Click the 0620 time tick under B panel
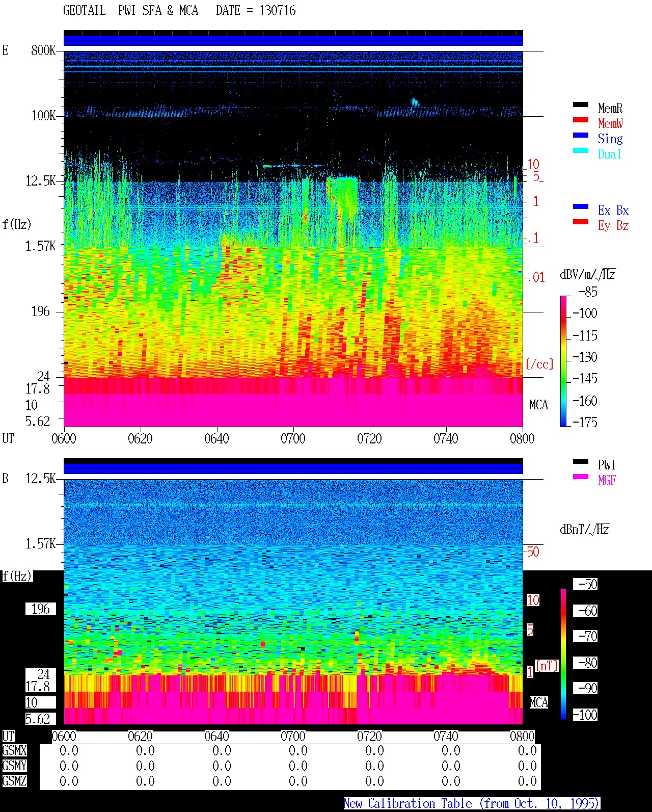Image resolution: width=652 pixels, height=812 pixels. (x=140, y=736)
